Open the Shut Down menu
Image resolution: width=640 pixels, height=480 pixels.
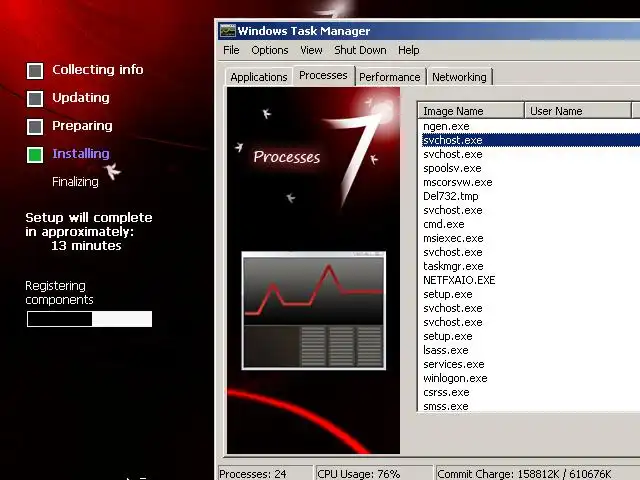click(360, 50)
